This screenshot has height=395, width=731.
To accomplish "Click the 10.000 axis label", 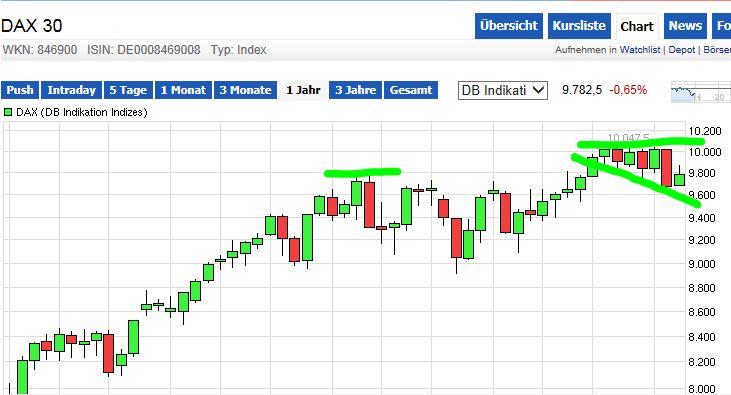I will pyautogui.click(x=705, y=152).
